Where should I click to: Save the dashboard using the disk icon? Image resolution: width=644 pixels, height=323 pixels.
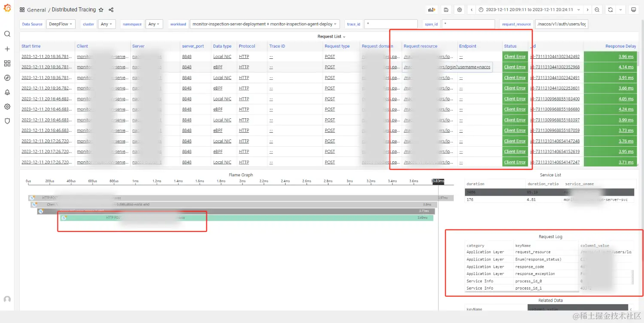446,9
